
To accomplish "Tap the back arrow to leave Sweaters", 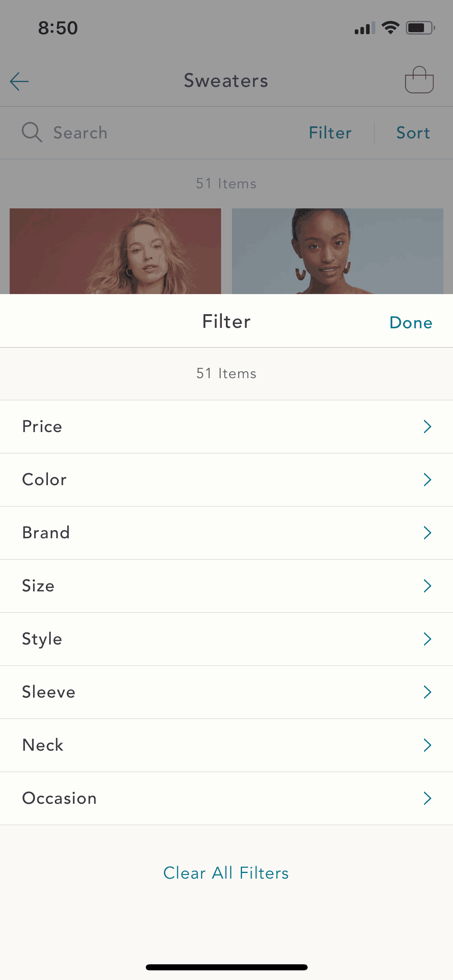I will pyautogui.click(x=18, y=81).
